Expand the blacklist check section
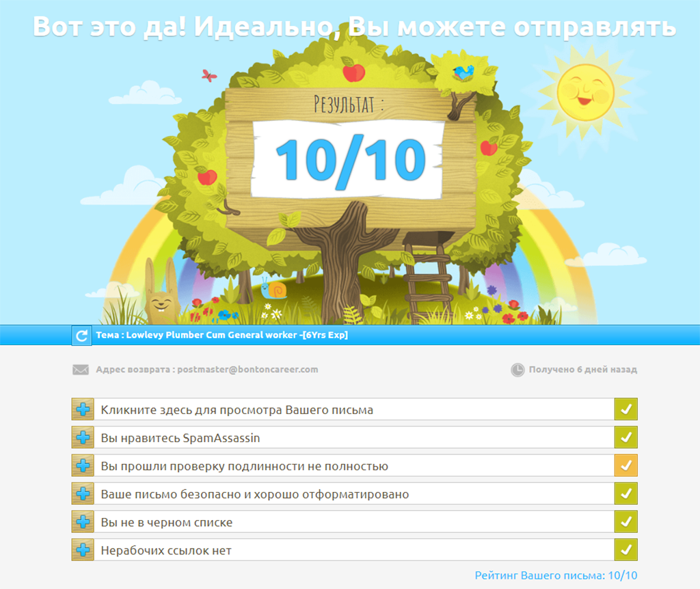 (82, 521)
